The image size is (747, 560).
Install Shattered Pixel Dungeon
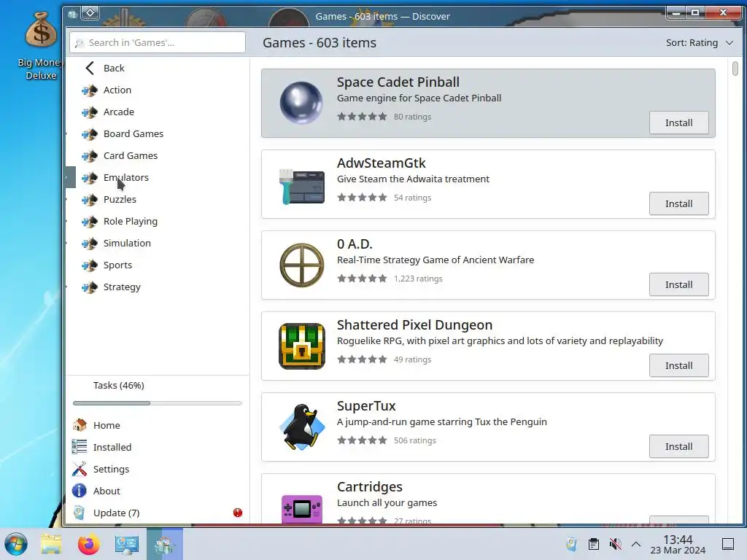(678, 366)
